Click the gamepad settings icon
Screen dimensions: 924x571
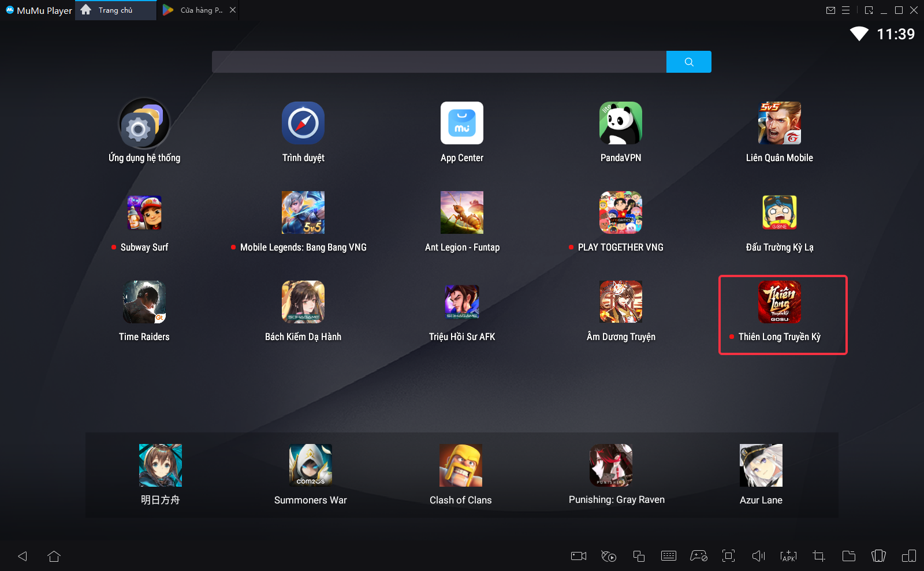click(698, 556)
